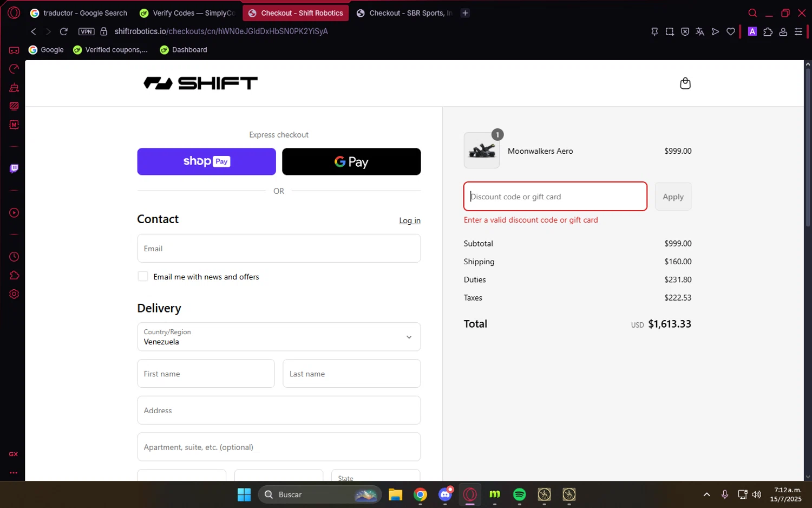812x508 pixels.
Task: Open ad blocker shield icon
Action: pos(685,31)
